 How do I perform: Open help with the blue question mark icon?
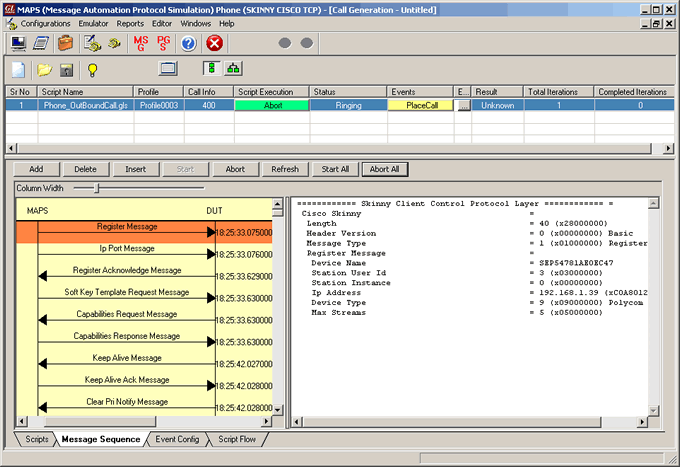click(188, 43)
